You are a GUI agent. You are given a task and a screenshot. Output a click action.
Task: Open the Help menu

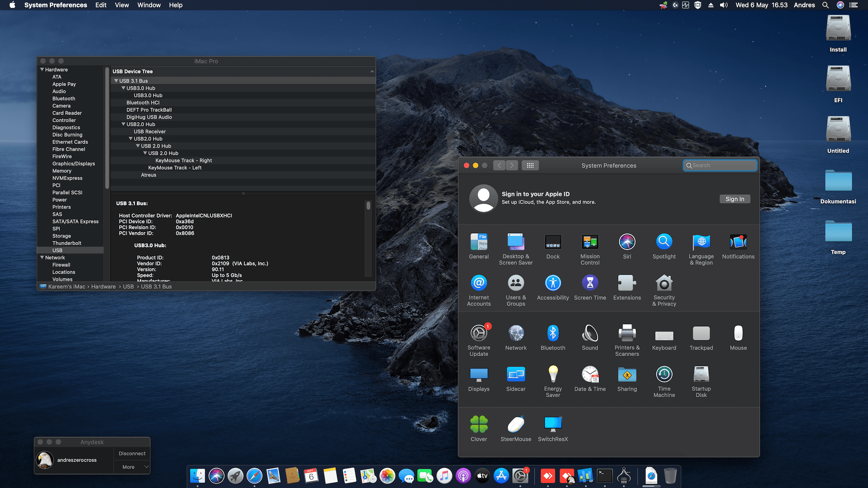pyautogui.click(x=175, y=5)
